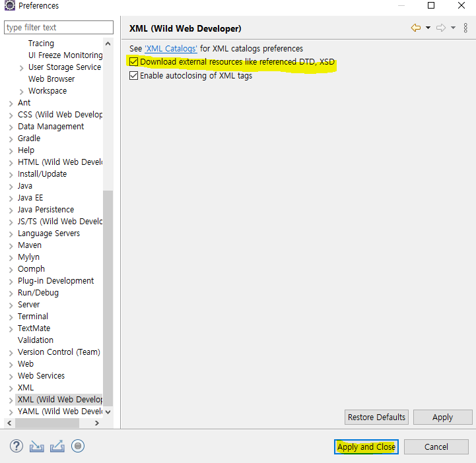
Task: Click the tree's horizontal scrollbar thumb
Action: [x=47, y=423]
